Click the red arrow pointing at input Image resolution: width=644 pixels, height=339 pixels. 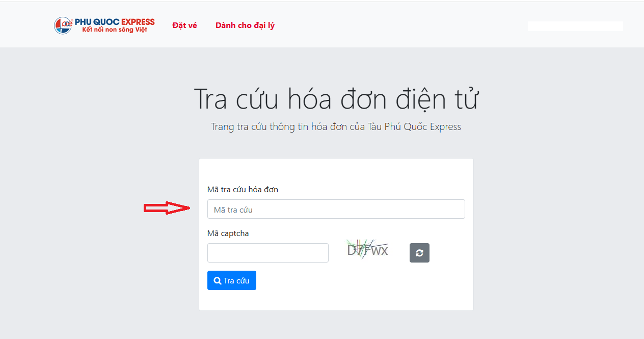(167, 208)
